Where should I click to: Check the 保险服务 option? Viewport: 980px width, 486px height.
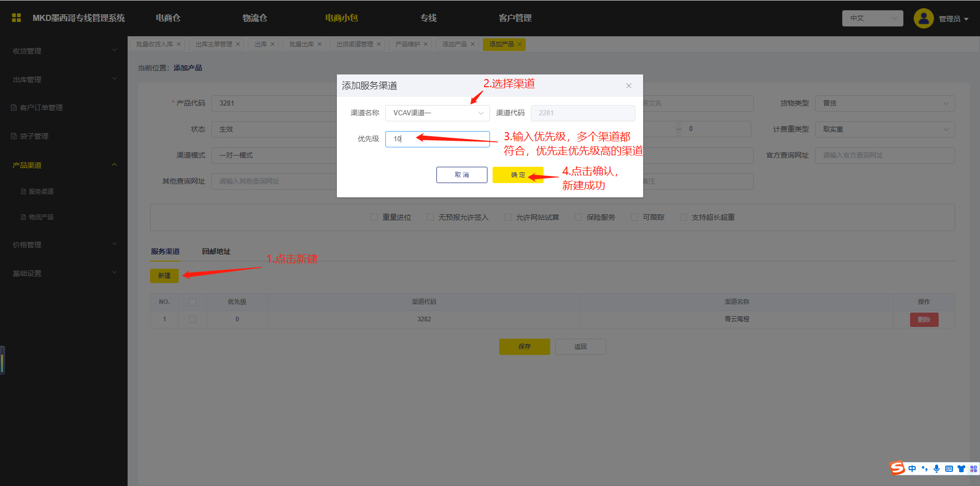pos(578,217)
